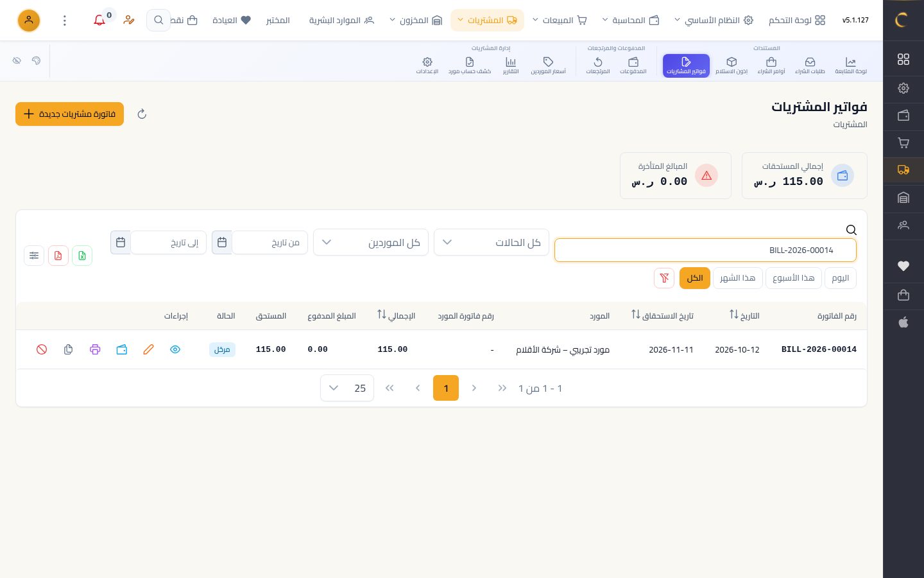Open the التقارير sub-toolbar tab
This screenshot has width=924, height=578.
pos(511,66)
